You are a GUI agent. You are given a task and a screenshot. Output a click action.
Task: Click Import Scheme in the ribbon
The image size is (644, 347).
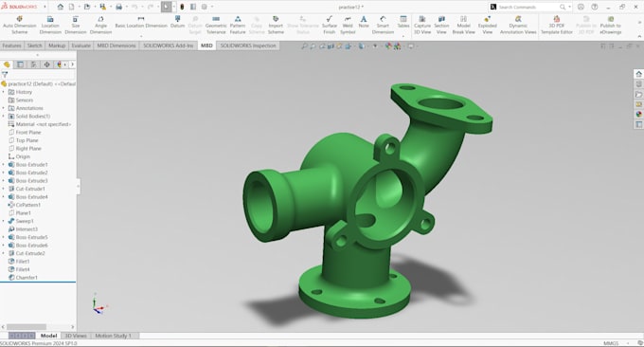[276, 25]
